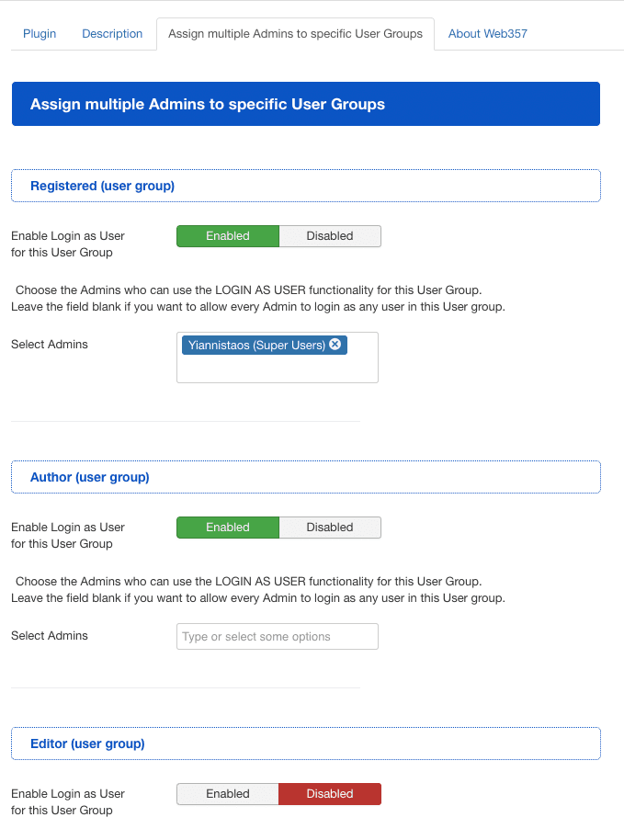
Task: Disable Login as User for Registered group
Action: tap(330, 236)
